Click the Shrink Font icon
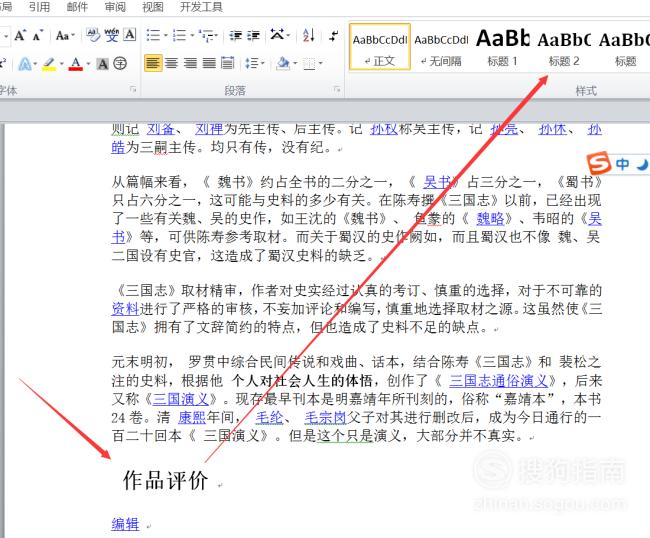 pyautogui.click(x=38, y=36)
